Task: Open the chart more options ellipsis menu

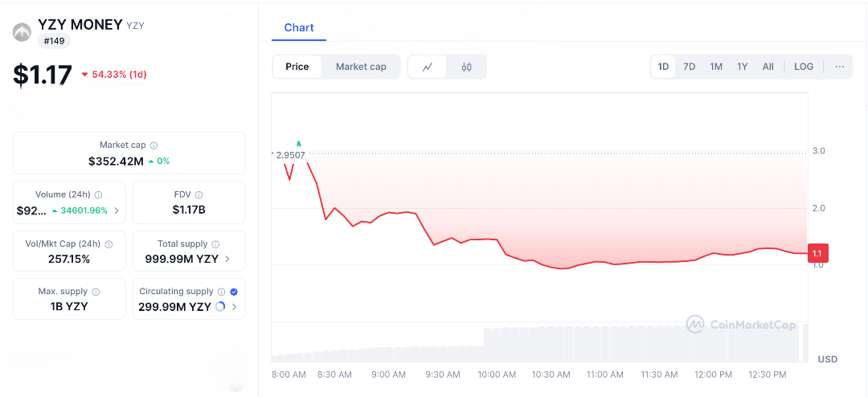Action: point(839,67)
